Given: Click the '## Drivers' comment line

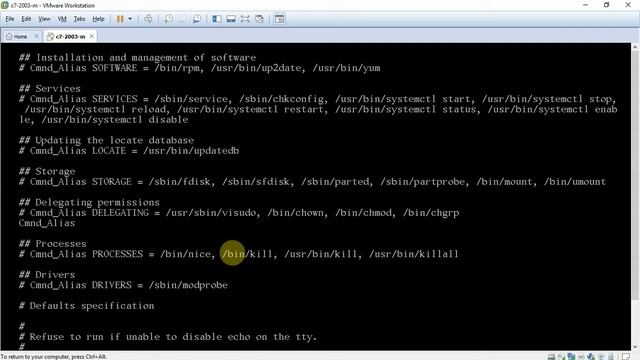Looking at the screenshot, I should coord(47,275).
